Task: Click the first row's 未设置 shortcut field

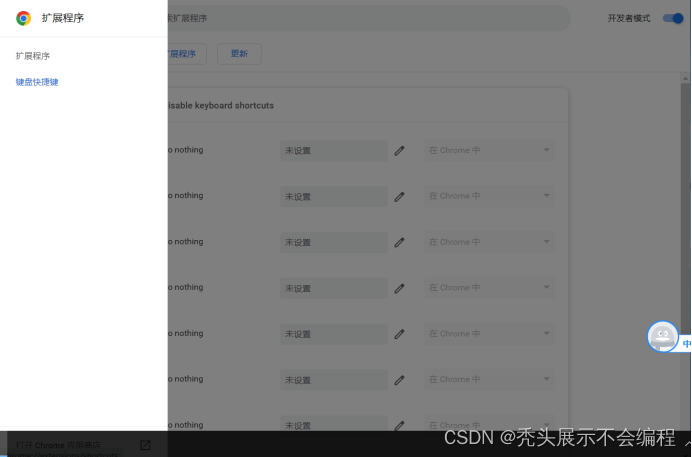Action: pos(334,151)
